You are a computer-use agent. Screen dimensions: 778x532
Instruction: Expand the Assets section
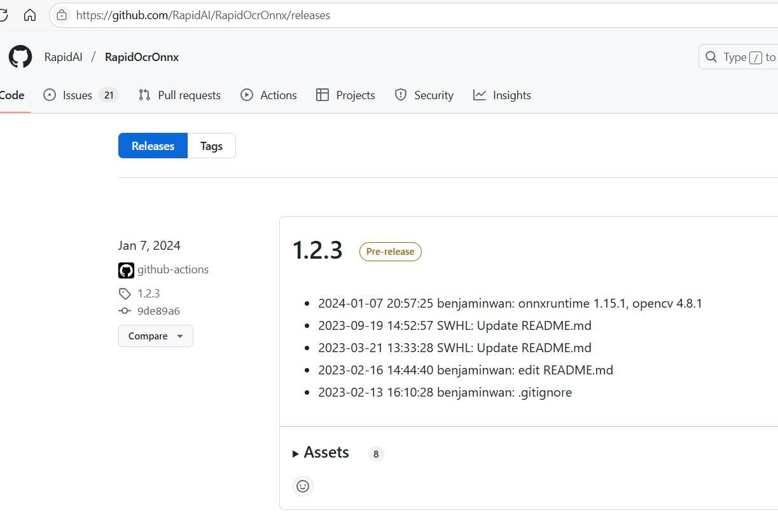tap(326, 453)
